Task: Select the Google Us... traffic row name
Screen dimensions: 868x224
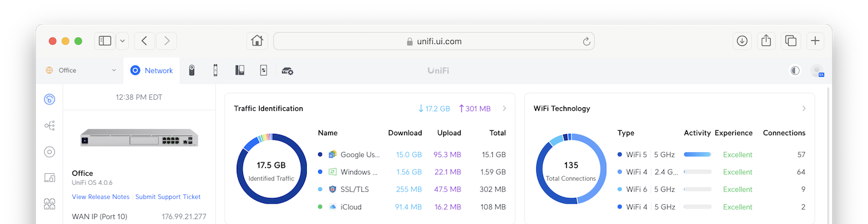Action: 360,155
